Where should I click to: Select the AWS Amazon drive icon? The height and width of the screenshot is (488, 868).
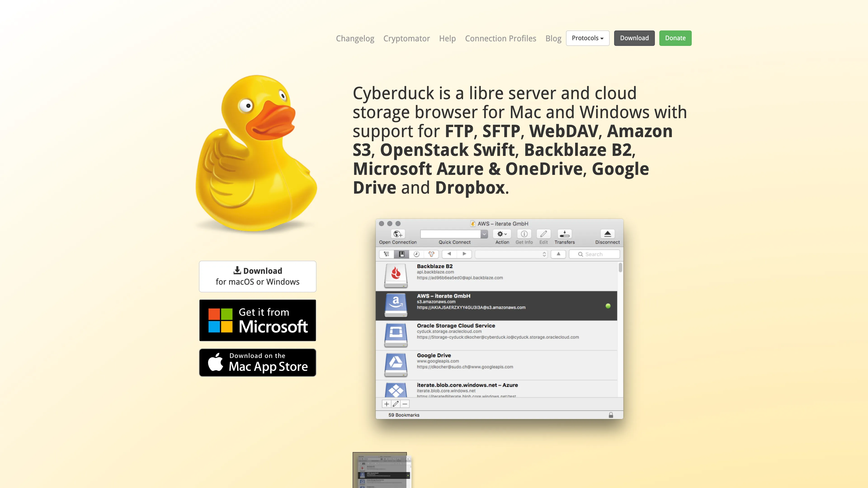coord(396,305)
